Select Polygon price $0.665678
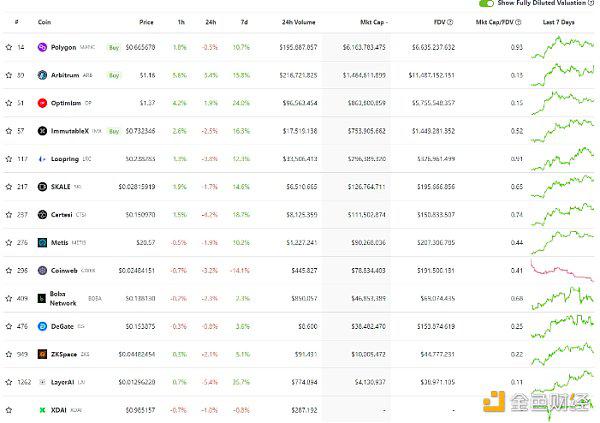Screen dimensions: 600x423 [x=140, y=47]
